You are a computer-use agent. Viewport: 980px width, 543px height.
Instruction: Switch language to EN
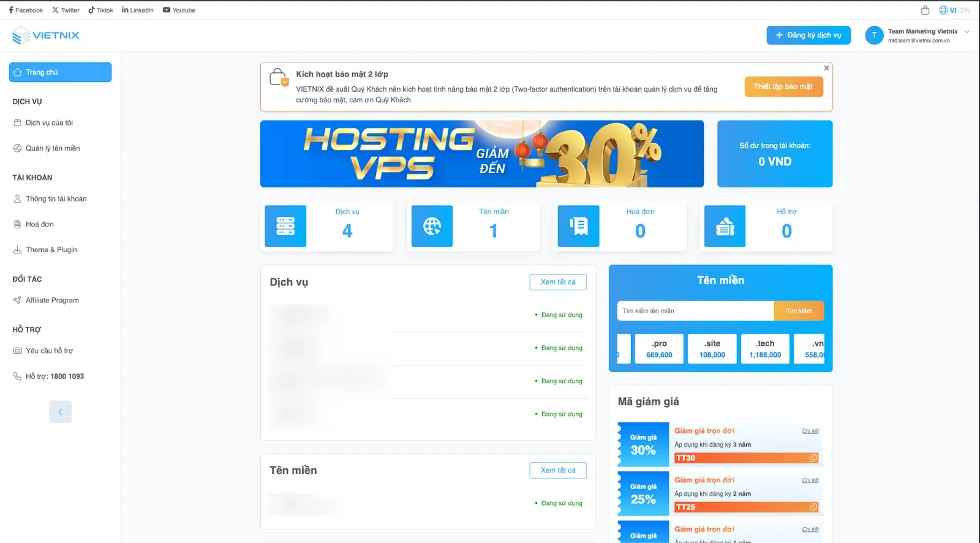pos(965,10)
